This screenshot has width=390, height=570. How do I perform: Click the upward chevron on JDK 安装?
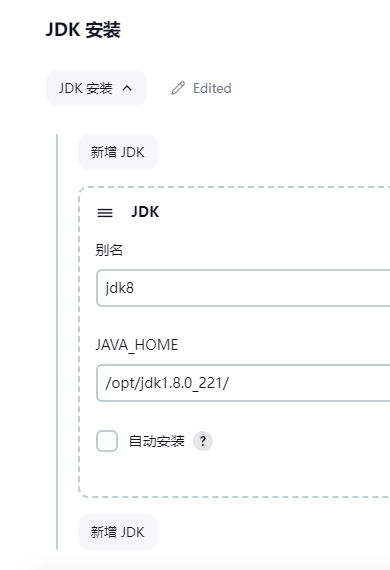[x=127, y=88]
